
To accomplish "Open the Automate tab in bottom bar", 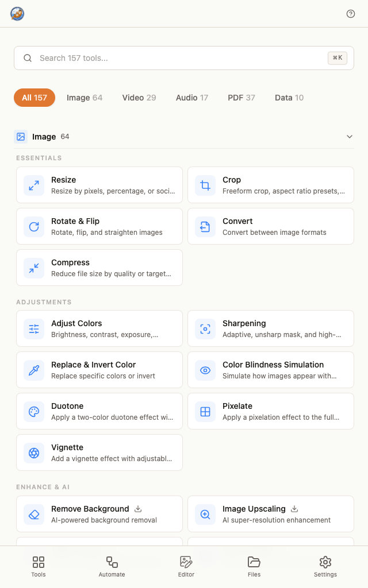I will point(112,567).
